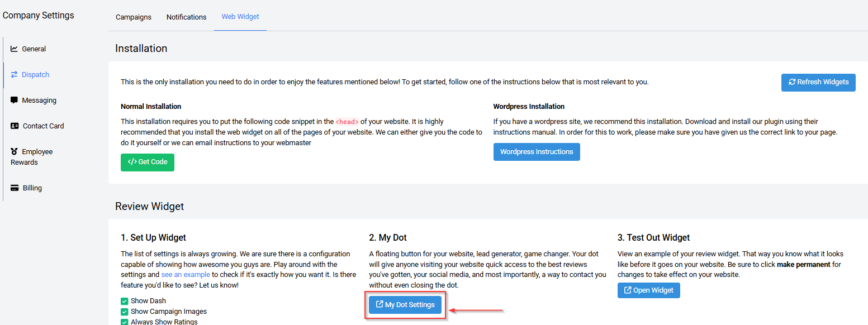
Task: Click the Billing credit card icon
Action: point(15,188)
